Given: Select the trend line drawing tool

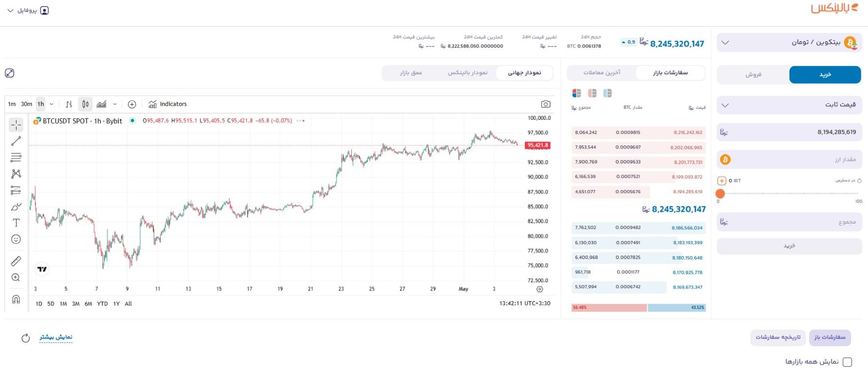Looking at the screenshot, I should click(16, 141).
